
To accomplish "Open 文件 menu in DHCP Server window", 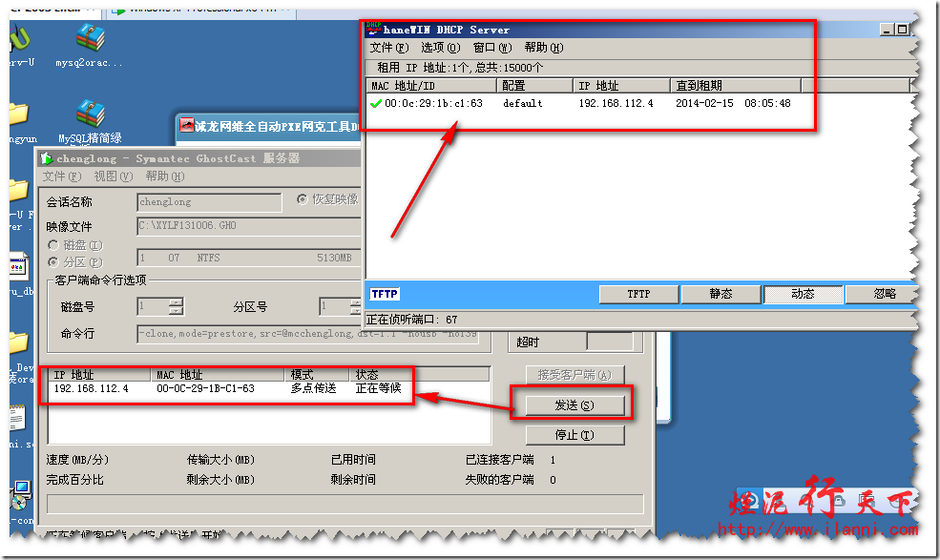I will tap(389, 48).
